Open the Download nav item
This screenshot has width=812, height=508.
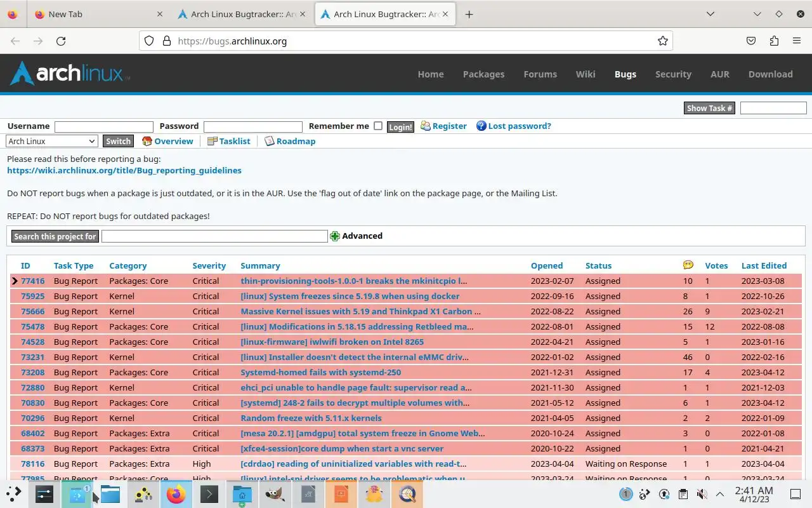point(770,74)
